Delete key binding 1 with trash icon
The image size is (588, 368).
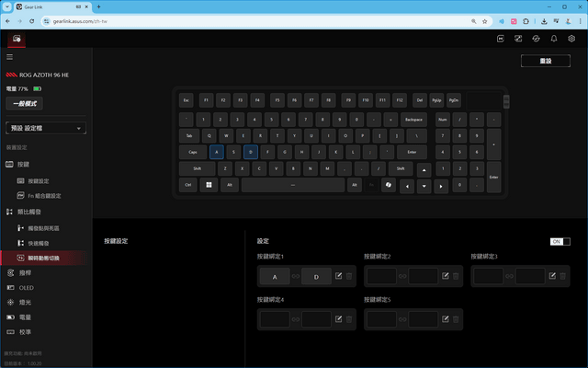pyautogui.click(x=349, y=276)
